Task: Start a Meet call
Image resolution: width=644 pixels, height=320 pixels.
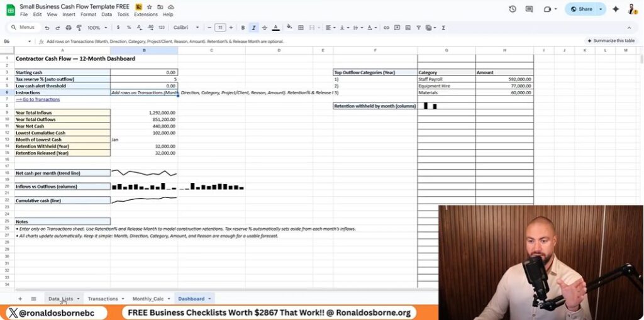Action: [x=547, y=9]
